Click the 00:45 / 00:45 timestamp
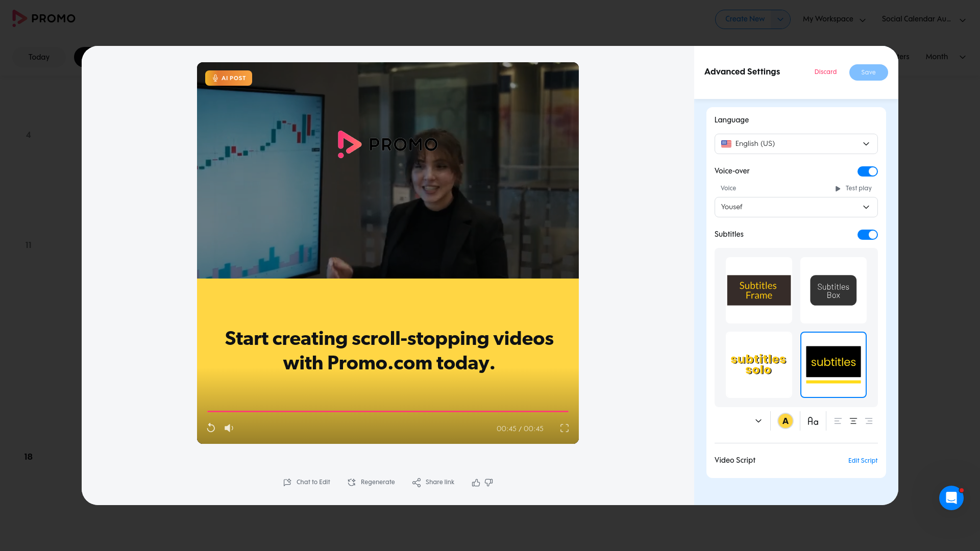Image resolution: width=980 pixels, height=551 pixels. (x=520, y=429)
